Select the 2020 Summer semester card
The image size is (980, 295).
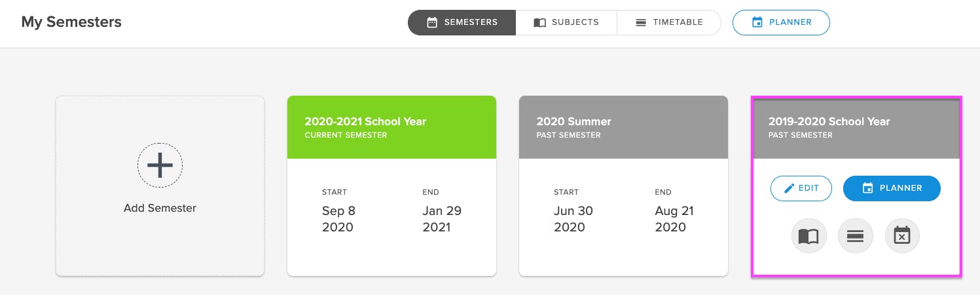(623, 186)
